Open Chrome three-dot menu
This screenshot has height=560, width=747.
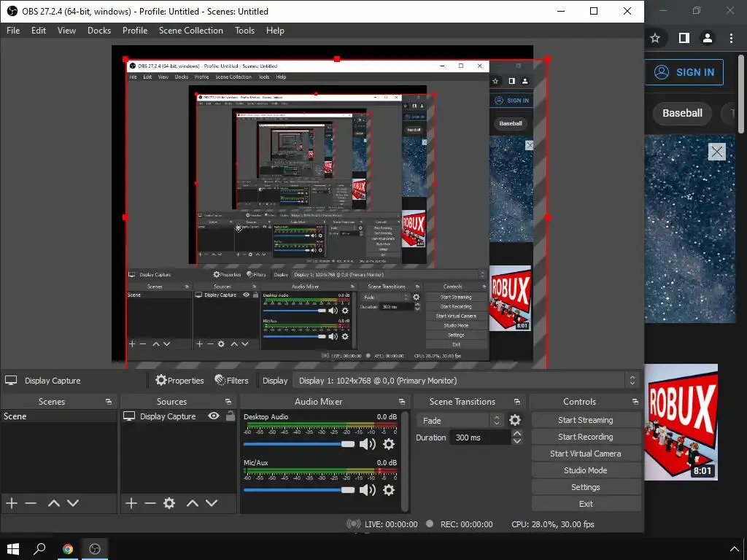(x=731, y=38)
